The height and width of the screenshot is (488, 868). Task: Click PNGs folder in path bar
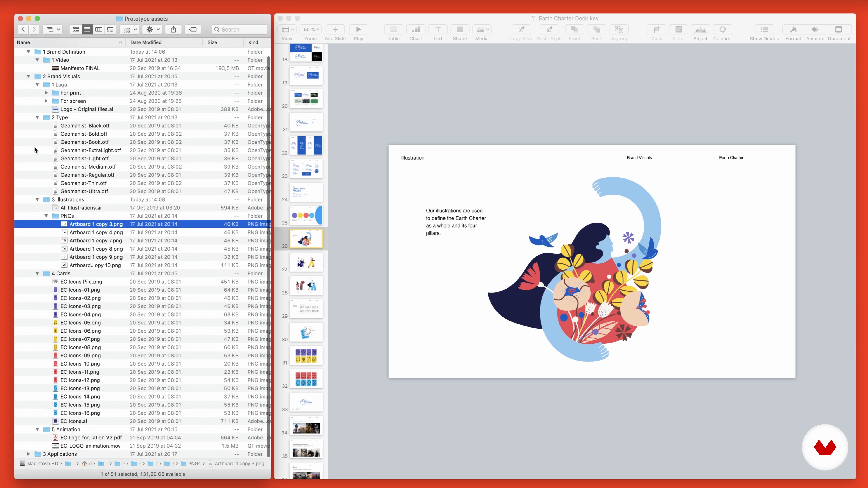point(191,463)
